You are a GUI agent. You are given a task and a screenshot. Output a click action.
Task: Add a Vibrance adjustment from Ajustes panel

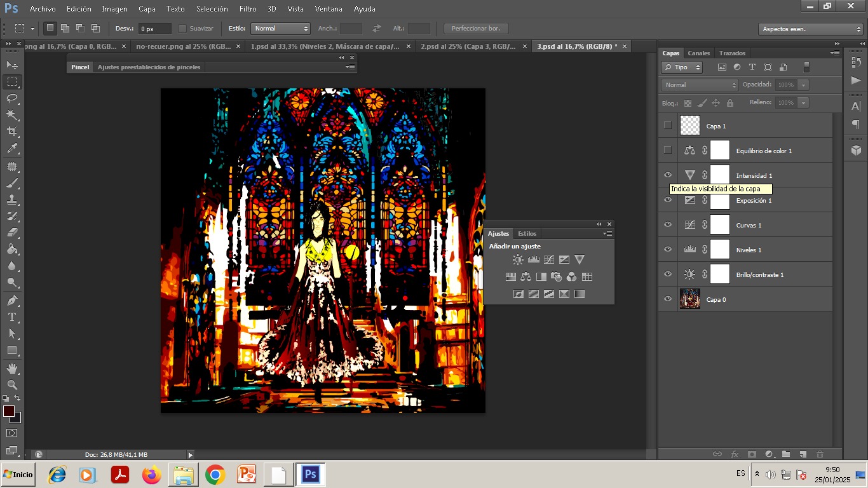tap(580, 259)
